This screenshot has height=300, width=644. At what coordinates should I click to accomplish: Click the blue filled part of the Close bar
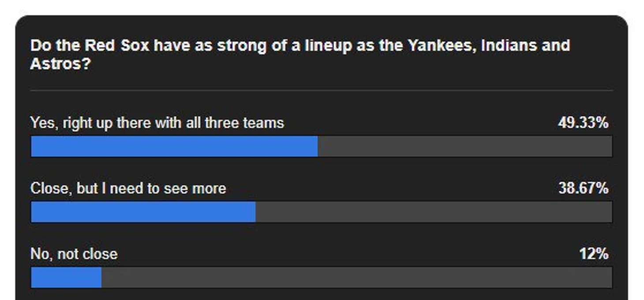tap(143, 212)
